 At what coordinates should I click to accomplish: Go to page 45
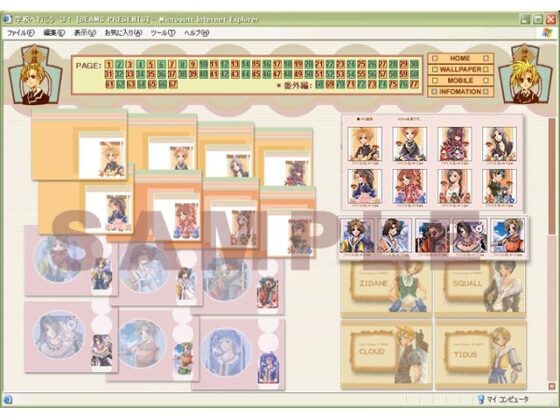tap(256, 75)
